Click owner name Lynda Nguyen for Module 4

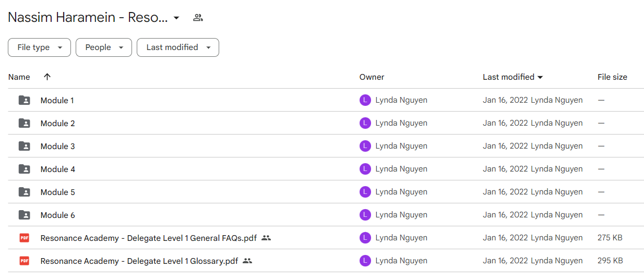pos(401,169)
